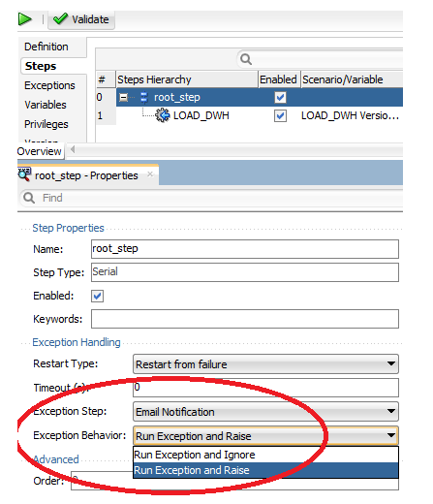Image resolution: width=433 pixels, height=504 pixels.
Task: Click the root_step serial step icon
Action: point(144,97)
